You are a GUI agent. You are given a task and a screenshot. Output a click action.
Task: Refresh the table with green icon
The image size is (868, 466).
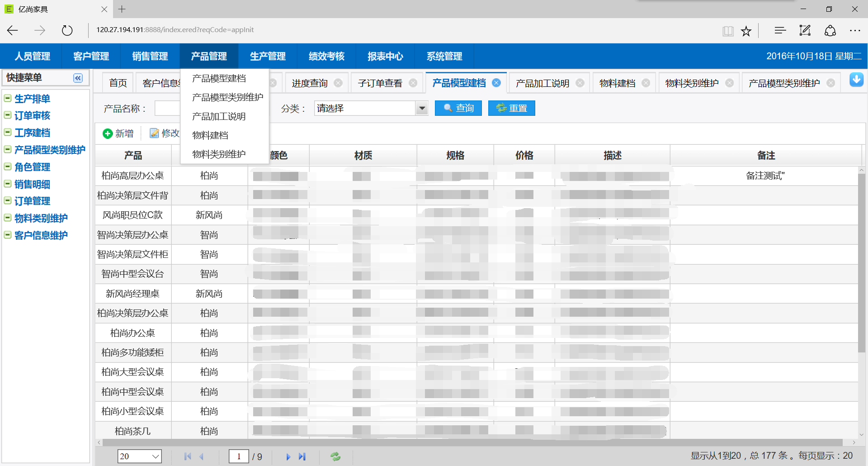[x=335, y=456]
